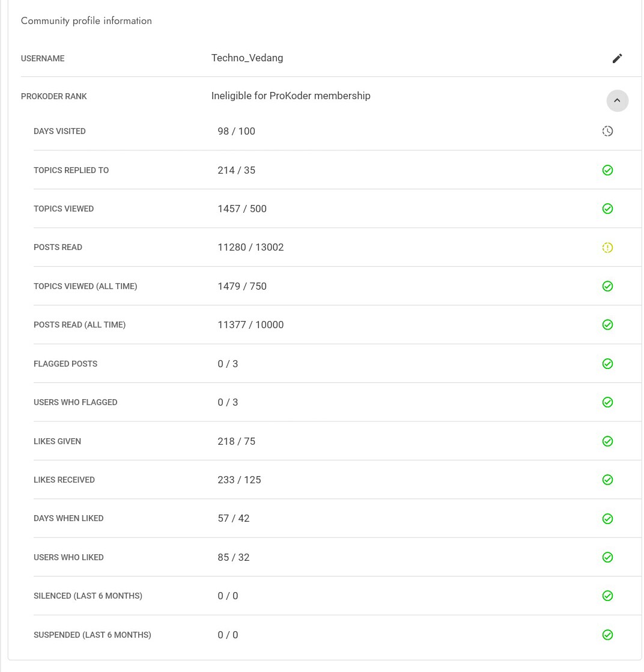Click the green check for Users Who Liked
The width and height of the screenshot is (644, 672).
tap(607, 557)
